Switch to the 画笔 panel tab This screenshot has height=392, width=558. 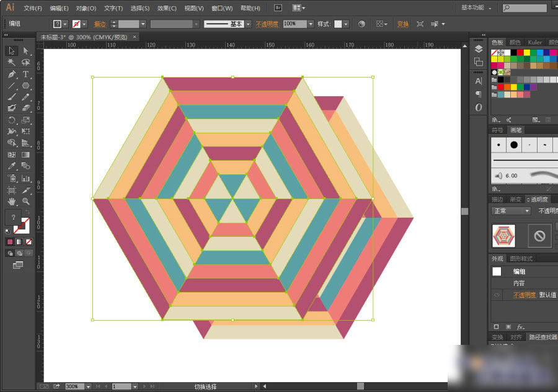coord(516,130)
